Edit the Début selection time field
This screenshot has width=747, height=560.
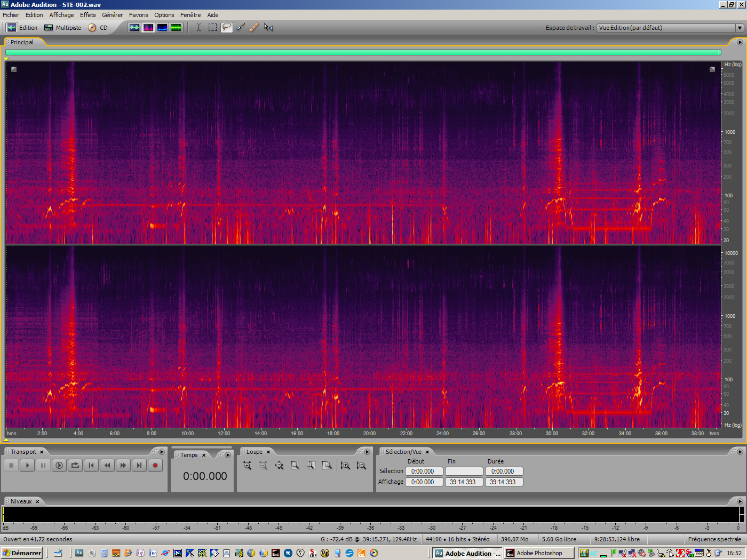(424, 471)
